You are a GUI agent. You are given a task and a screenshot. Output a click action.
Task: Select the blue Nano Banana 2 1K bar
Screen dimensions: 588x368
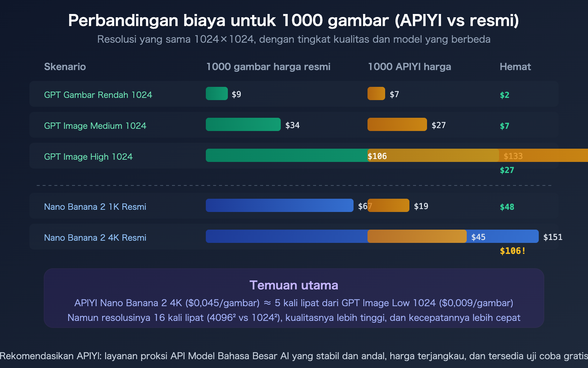point(279,205)
